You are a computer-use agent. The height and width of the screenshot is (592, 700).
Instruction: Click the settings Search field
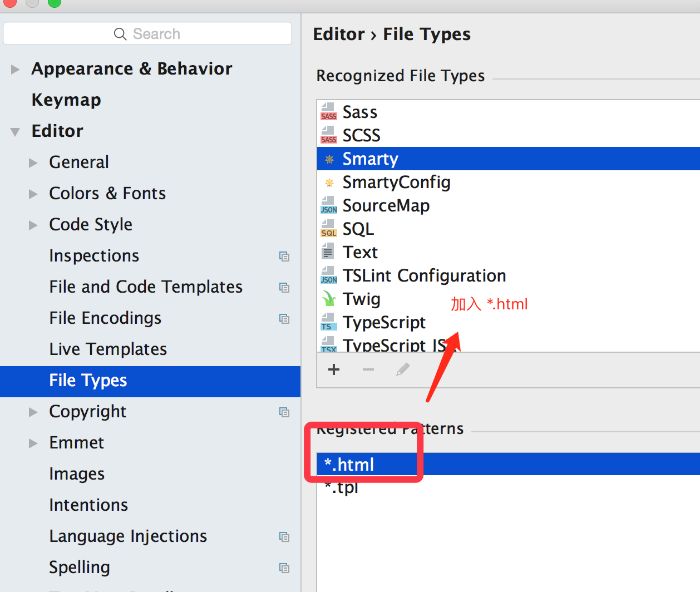point(147,34)
